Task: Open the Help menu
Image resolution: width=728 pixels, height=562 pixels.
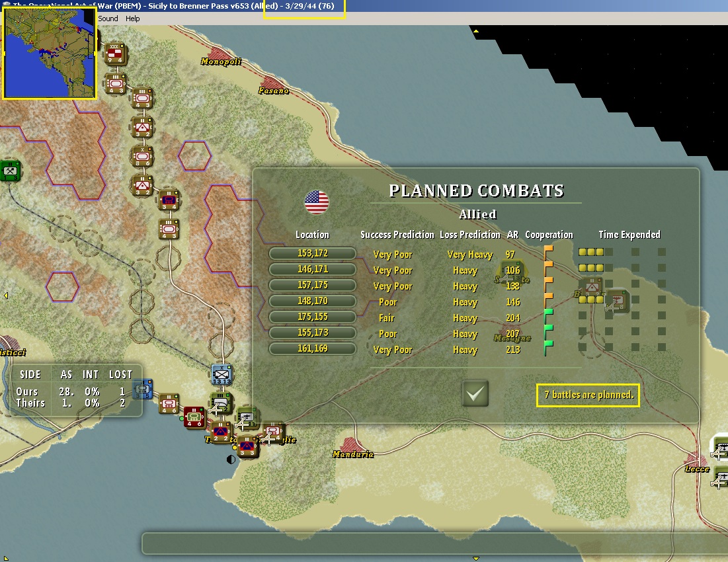Action: (x=132, y=19)
